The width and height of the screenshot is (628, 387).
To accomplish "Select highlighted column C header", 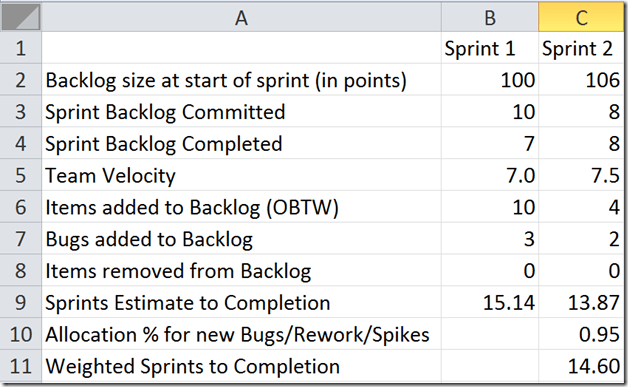I will (581, 18).
